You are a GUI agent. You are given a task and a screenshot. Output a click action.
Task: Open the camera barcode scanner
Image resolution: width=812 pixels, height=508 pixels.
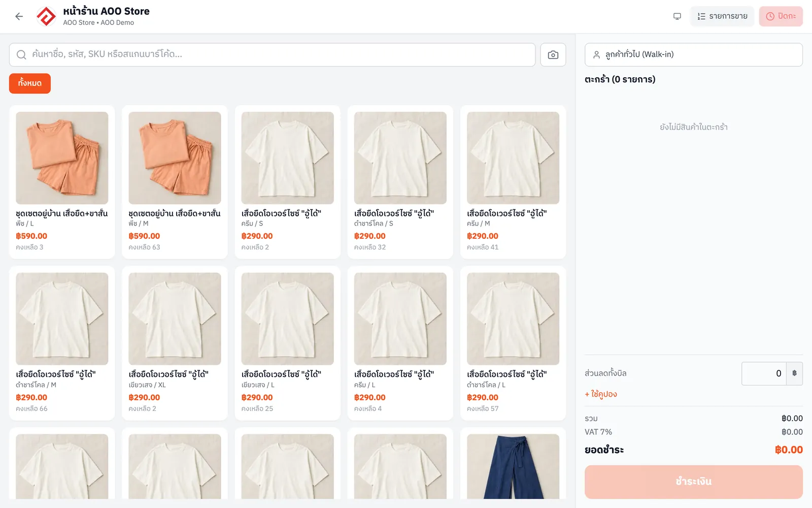(x=553, y=54)
